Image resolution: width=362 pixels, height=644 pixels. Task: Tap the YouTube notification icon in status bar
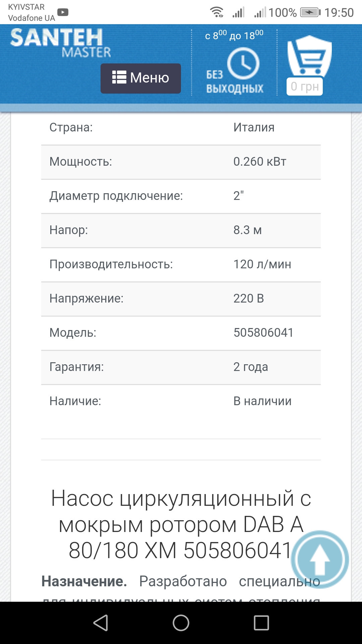point(63,12)
